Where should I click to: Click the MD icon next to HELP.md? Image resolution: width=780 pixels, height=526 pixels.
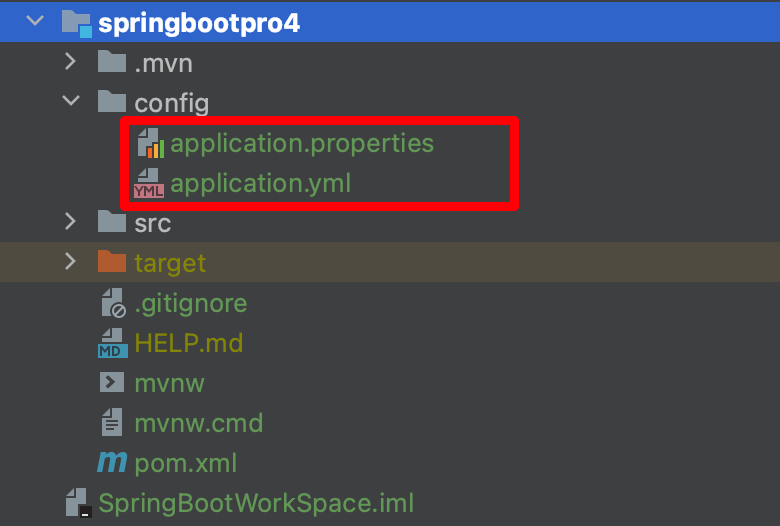pos(113,342)
